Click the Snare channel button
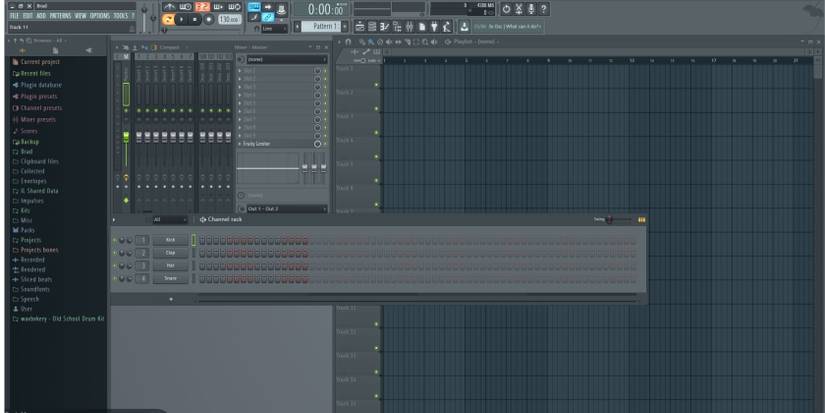Viewport: 825px width, 413px height. 170,278
